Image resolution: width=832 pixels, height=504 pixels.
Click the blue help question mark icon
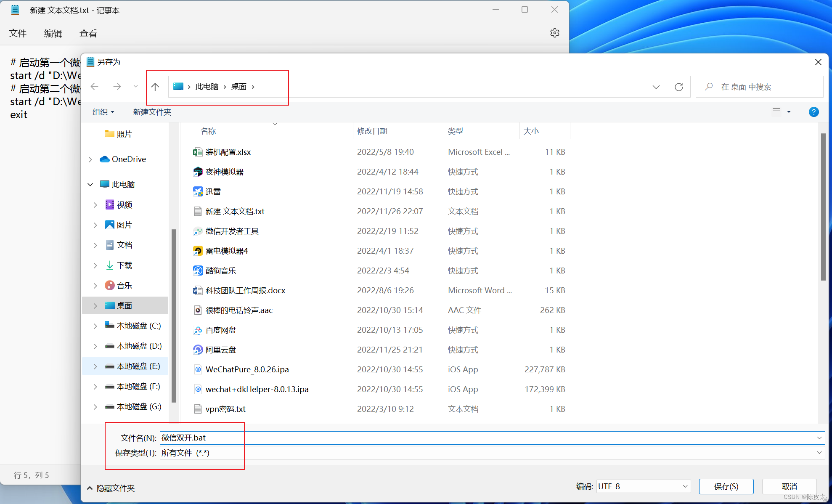813,112
